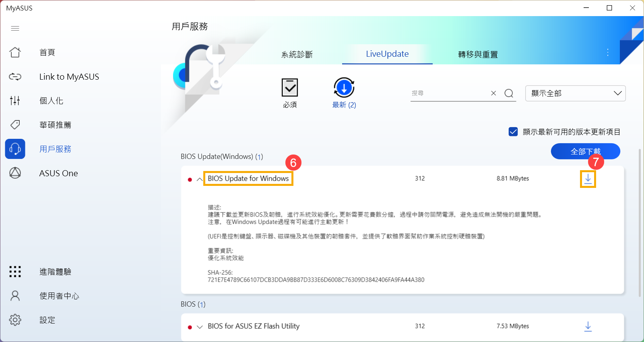The height and width of the screenshot is (342, 644).
Task: Select the 最新 (2) update icon
Action: point(344,88)
